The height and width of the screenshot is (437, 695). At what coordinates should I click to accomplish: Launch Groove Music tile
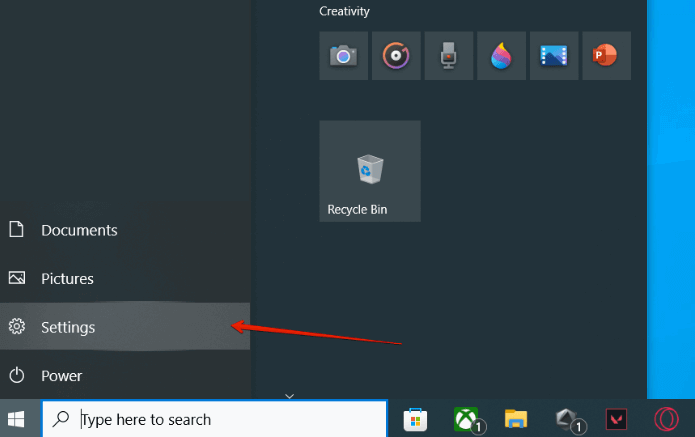click(396, 56)
